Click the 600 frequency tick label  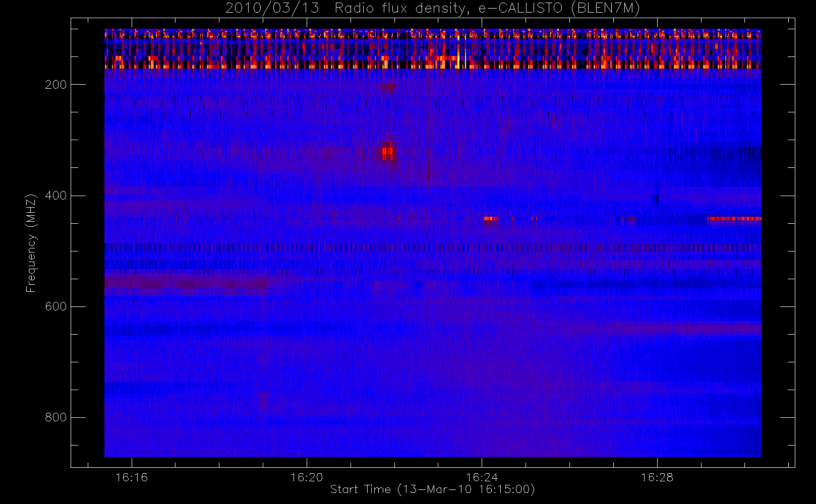point(55,306)
